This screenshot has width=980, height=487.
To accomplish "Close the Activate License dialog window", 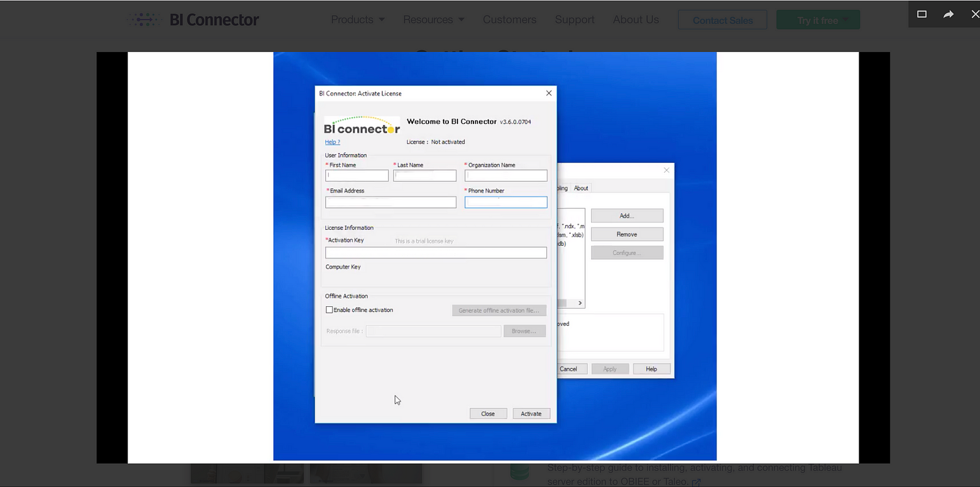I will coord(549,93).
